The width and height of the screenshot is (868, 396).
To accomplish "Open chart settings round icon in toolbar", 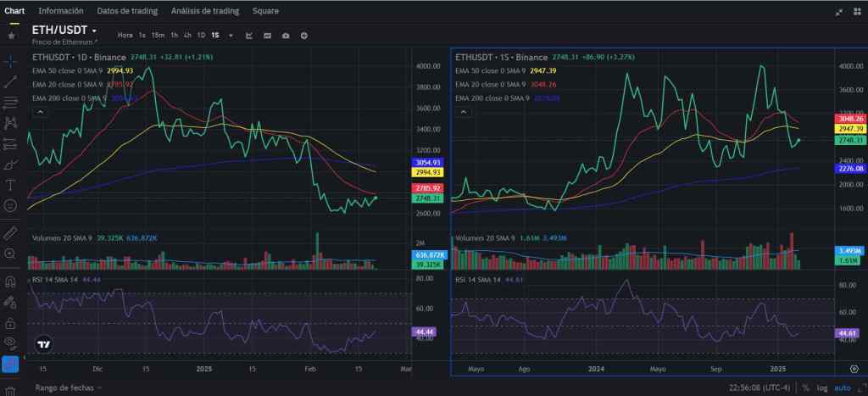I will pos(304,36).
